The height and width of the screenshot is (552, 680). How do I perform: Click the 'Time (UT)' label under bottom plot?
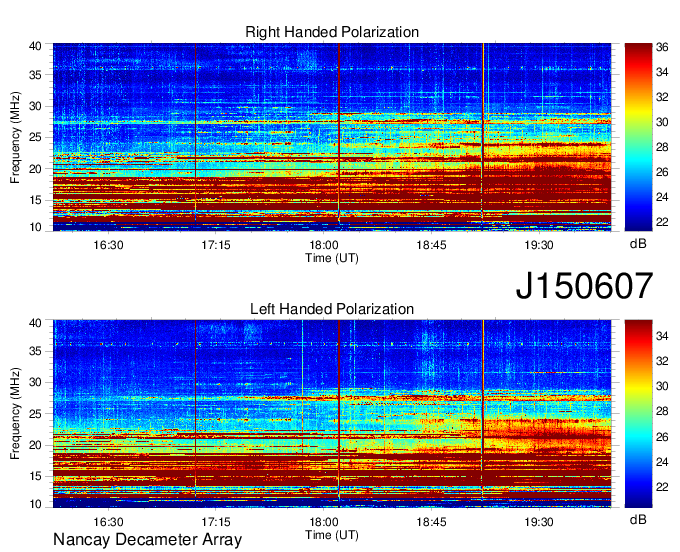pos(332,535)
